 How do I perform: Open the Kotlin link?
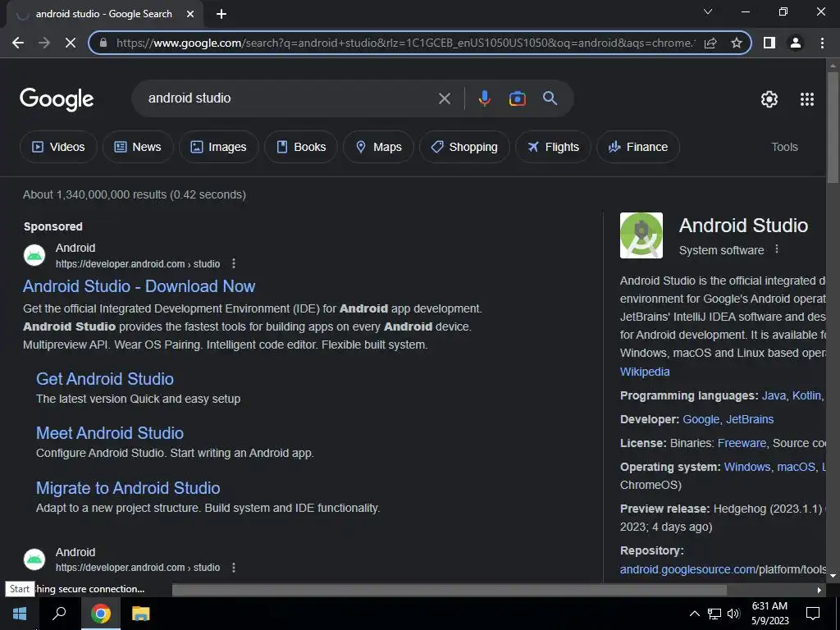(x=806, y=395)
